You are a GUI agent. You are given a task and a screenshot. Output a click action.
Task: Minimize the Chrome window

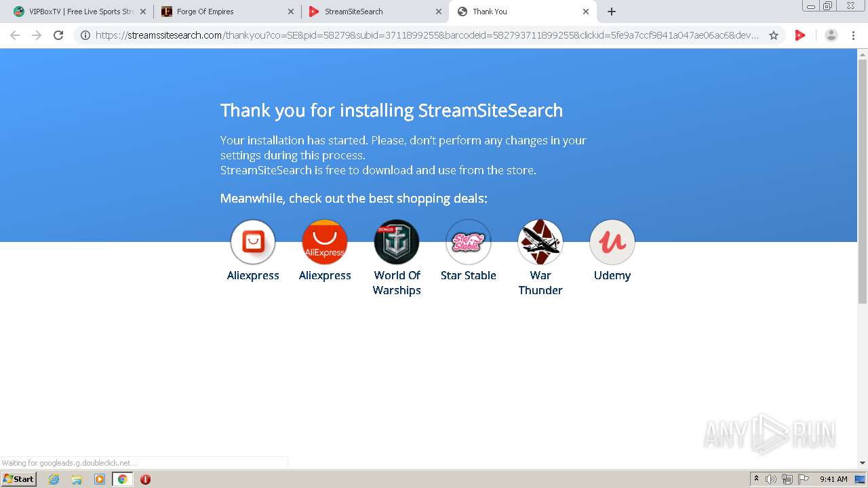(811, 5)
